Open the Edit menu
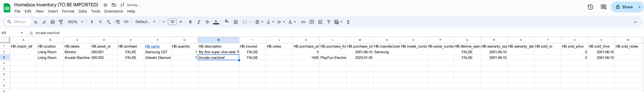The image size is (644, 92). tap(28, 11)
